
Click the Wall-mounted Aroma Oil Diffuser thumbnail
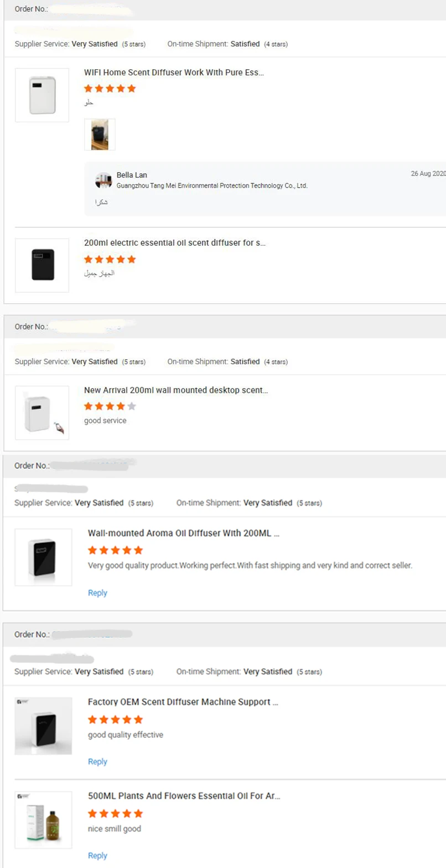click(43, 557)
